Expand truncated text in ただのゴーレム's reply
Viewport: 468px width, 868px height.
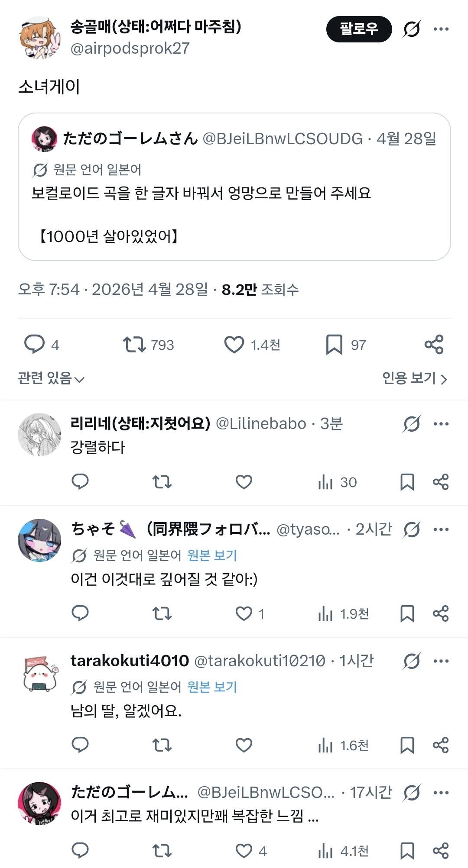pyautogui.click(x=313, y=816)
